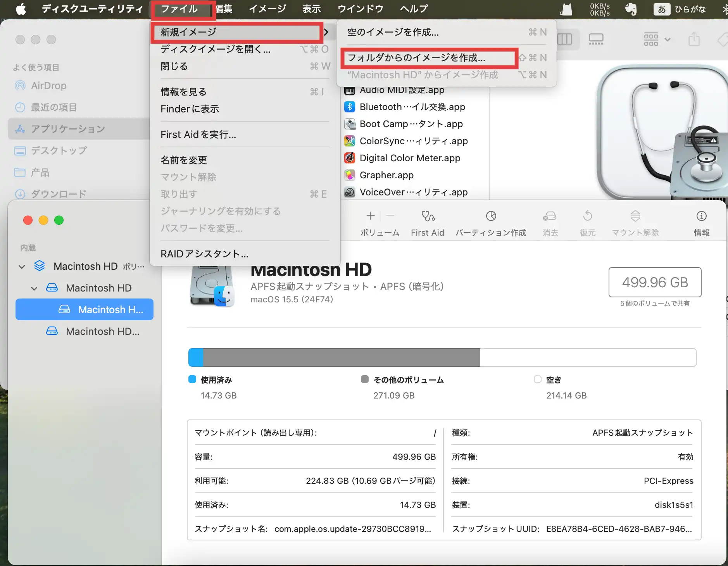Select the Grapher.app icon in list

click(x=350, y=175)
